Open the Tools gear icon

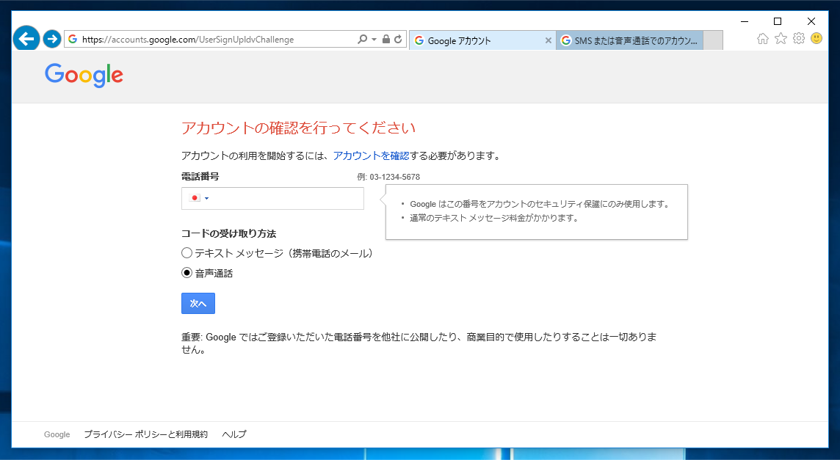pos(799,38)
